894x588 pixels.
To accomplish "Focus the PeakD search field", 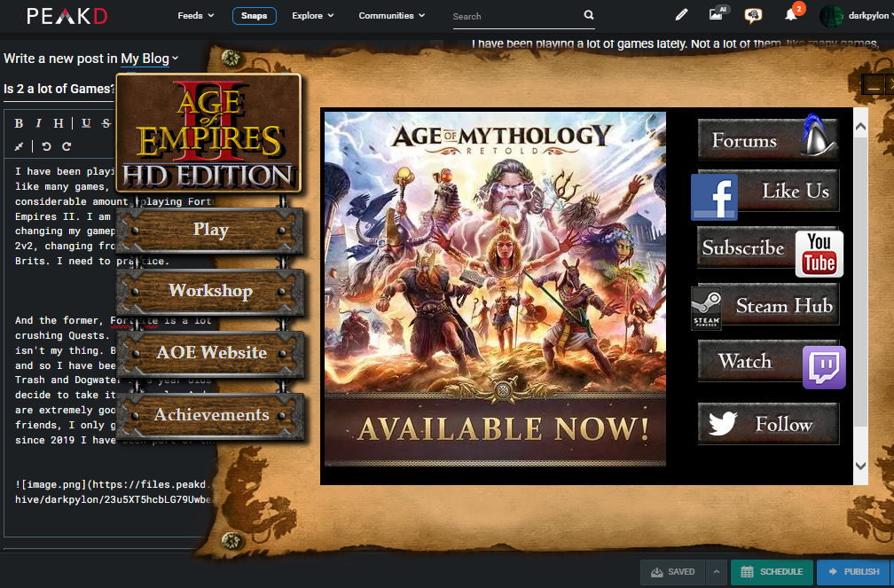I will tap(516, 17).
